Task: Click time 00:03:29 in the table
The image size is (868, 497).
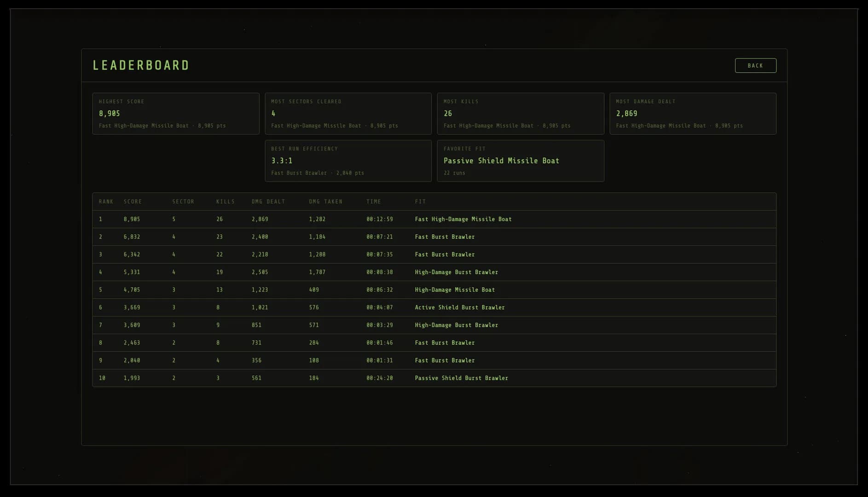Action: (380, 325)
